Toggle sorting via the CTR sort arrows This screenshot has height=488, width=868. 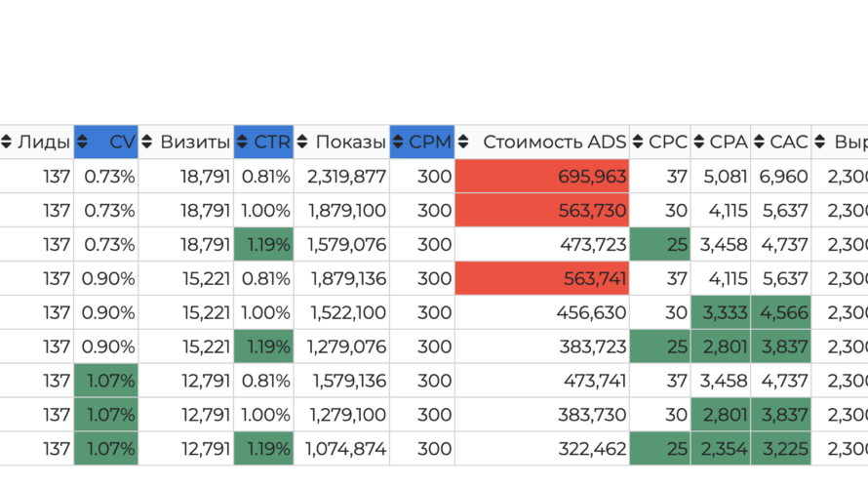[x=242, y=142]
